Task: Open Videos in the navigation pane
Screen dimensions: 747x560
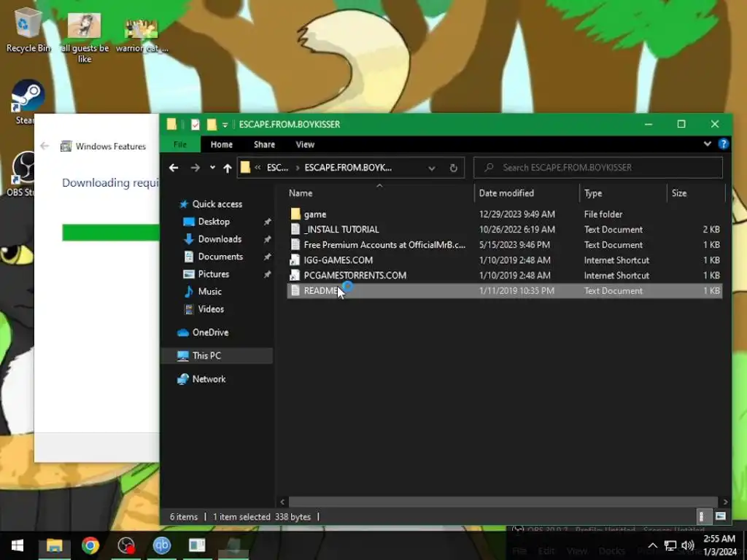Action: (x=211, y=309)
